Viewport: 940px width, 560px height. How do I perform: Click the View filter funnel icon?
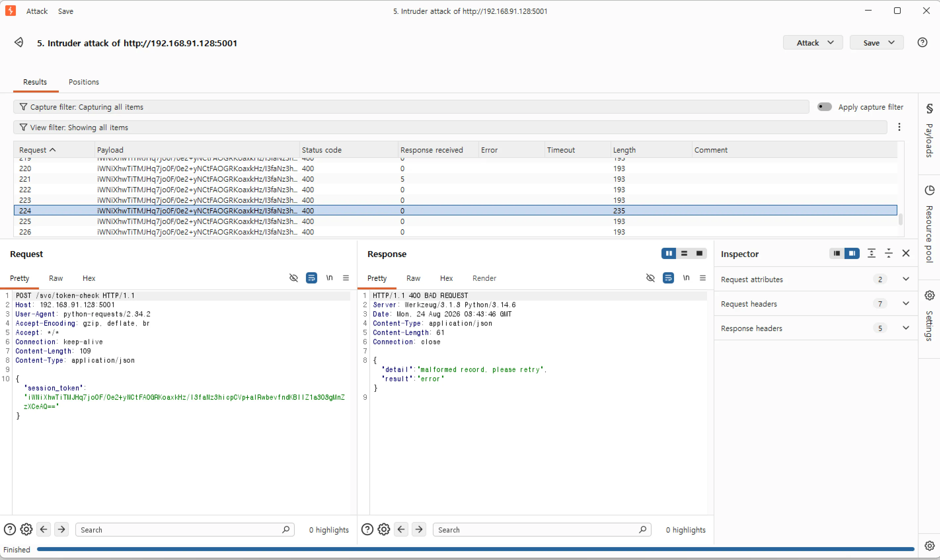(x=23, y=127)
